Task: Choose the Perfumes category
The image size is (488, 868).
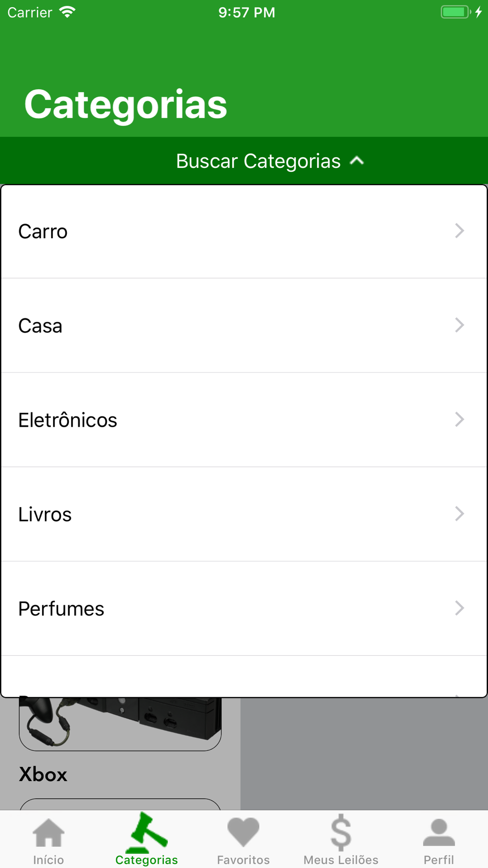Action: pos(244,608)
